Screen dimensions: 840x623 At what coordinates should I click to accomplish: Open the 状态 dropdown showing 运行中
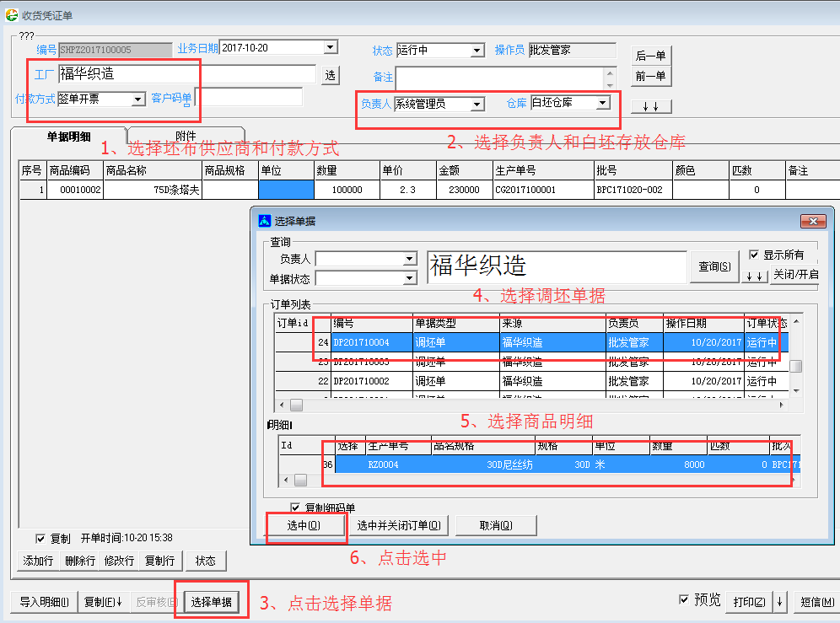coord(477,51)
